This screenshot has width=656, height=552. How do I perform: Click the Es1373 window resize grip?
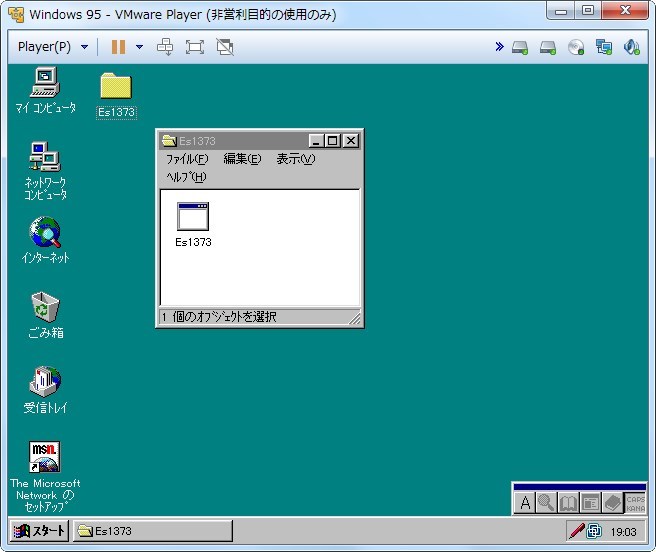(x=355, y=319)
